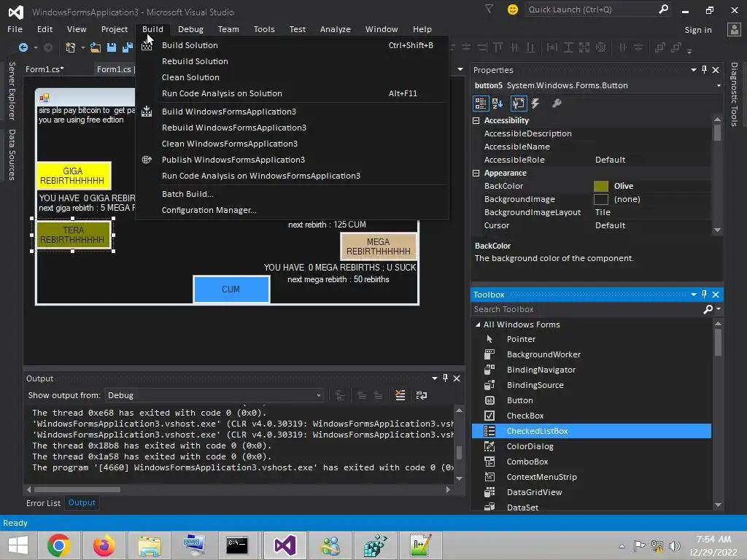Pin the Output panel

click(x=445, y=378)
